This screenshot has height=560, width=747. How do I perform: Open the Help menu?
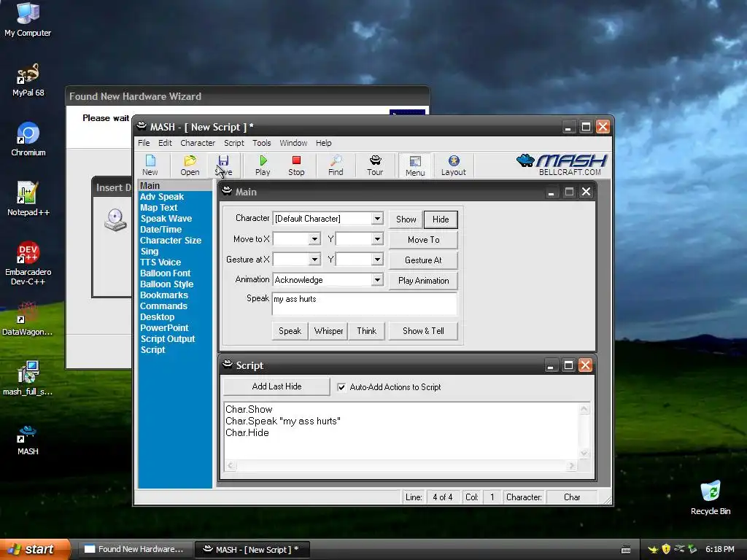click(x=323, y=143)
